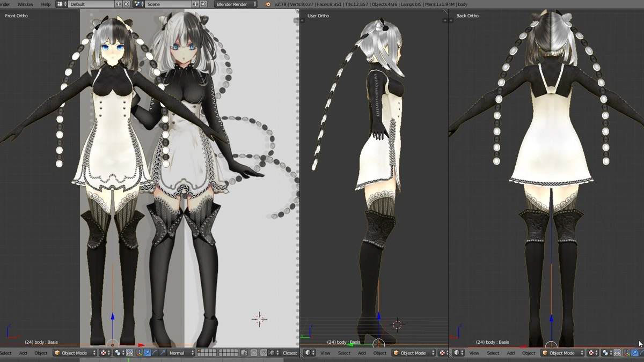Toggle snap during transform magnet
Image resolution: width=644 pixels, height=362 pixels.
tap(264, 353)
